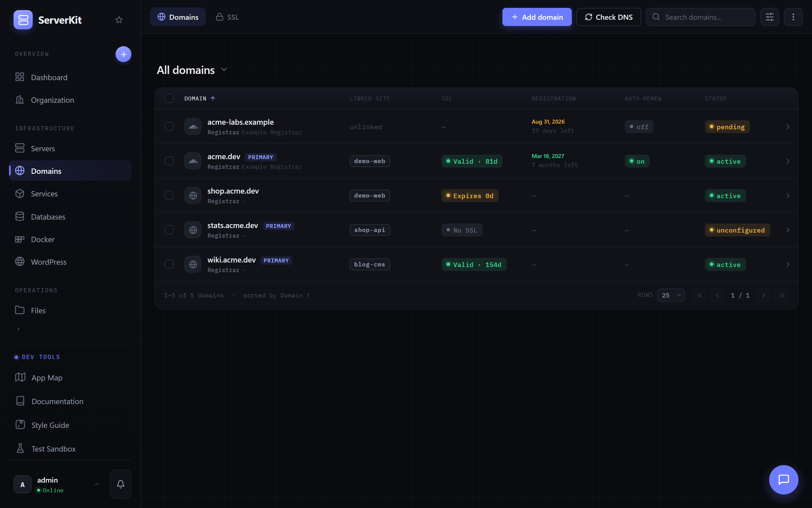The width and height of the screenshot is (812, 508).
Task: Open the notifications bell
Action: click(x=121, y=484)
